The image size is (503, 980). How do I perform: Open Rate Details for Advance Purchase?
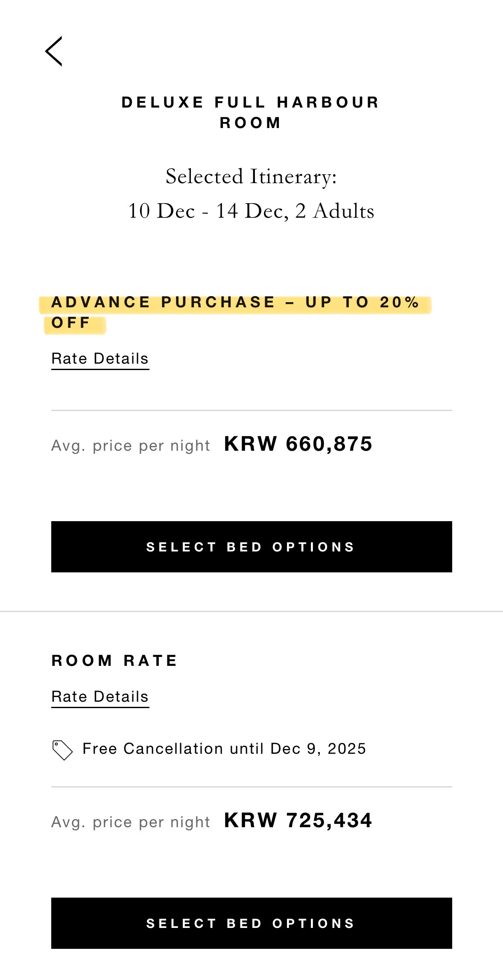pyautogui.click(x=100, y=359)
